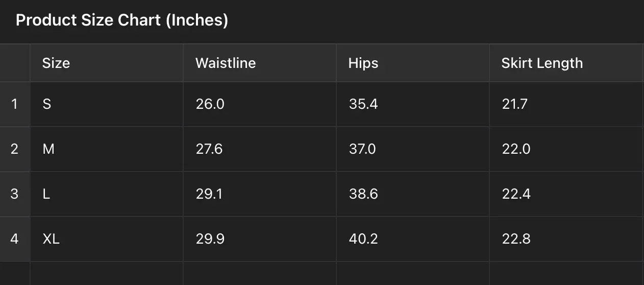Image resolution: width=644 pixels, height=285 pixels.
Task: Select the Waistline column header
Action: [x=226, y=63]
